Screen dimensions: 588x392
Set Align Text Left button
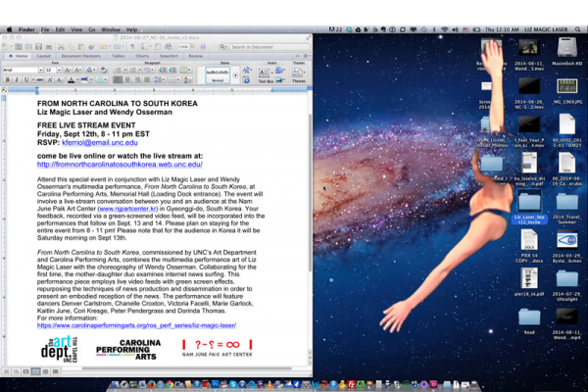pyautogui.click(x=118, y=80)
